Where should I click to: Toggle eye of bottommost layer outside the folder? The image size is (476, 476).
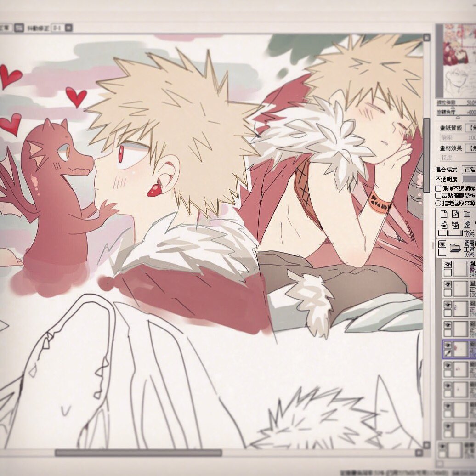tap(442, 446)
